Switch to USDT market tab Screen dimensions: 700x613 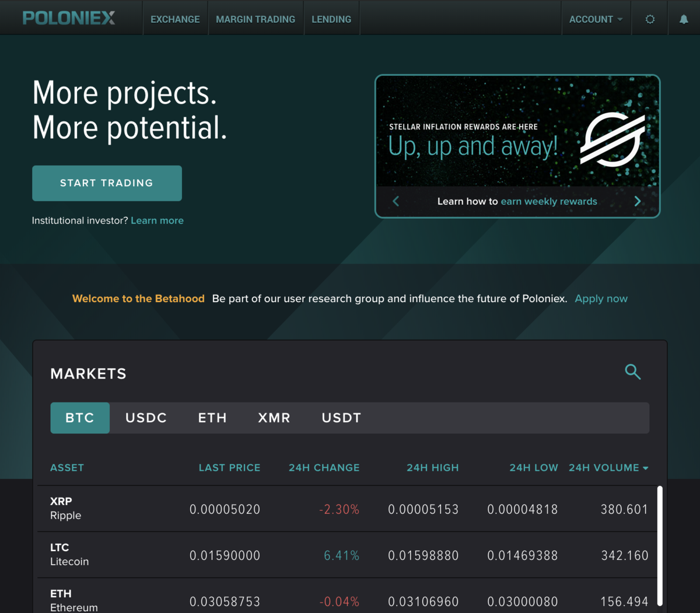tap(341, 418)
